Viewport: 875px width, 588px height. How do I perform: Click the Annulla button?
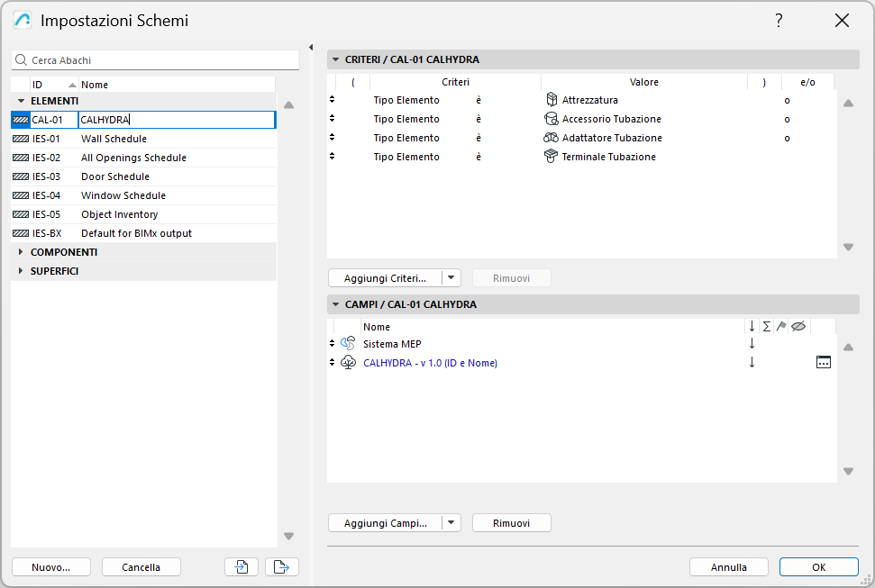pyautogui.click(x=729, y=566)
